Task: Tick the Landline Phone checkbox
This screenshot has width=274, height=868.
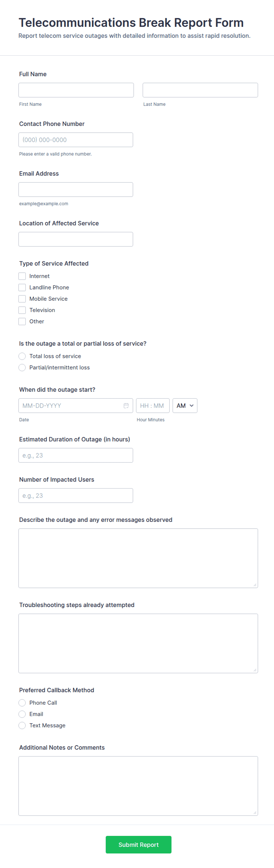Action: 22,287
